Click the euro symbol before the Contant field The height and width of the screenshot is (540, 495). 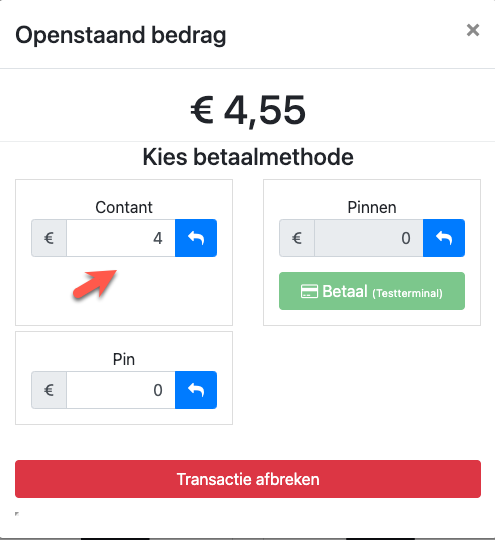pos(49,238)
